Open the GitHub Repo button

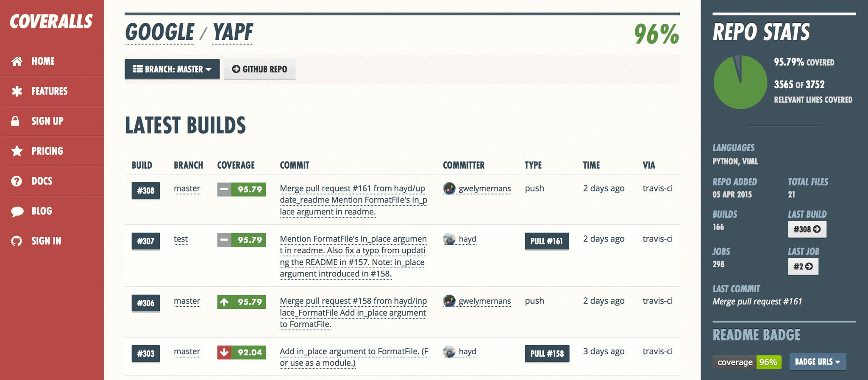pos(259,69)
